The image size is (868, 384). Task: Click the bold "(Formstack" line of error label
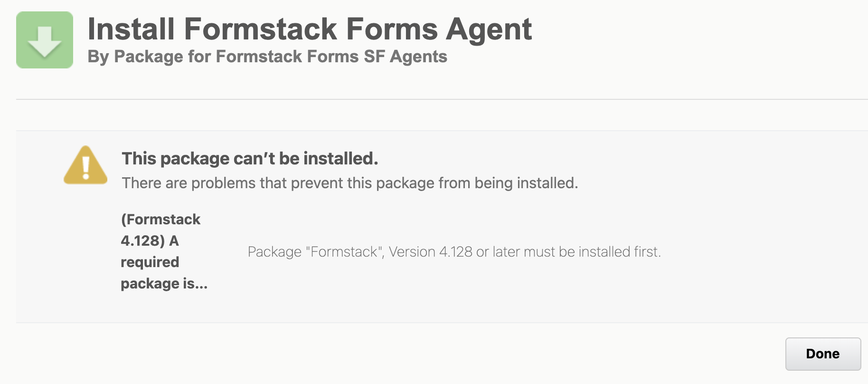[x=160, y=220]
